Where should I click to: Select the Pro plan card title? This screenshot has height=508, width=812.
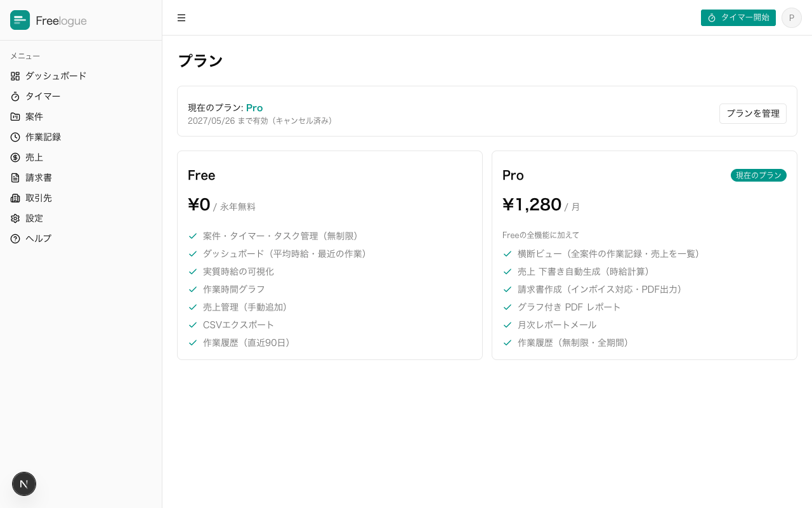click(x=513, y=175)
